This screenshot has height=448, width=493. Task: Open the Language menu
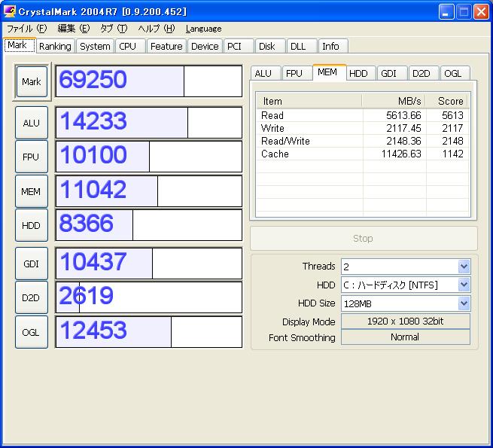coord(204,29)
